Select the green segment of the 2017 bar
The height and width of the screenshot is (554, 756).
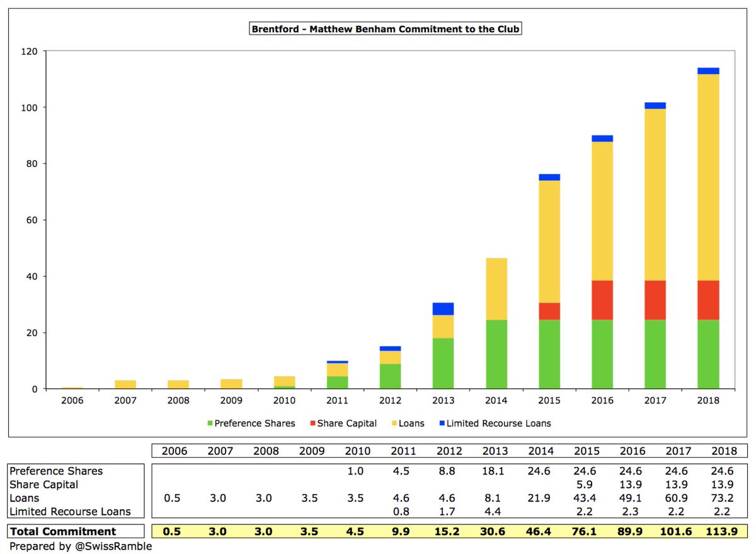point(655,354)
